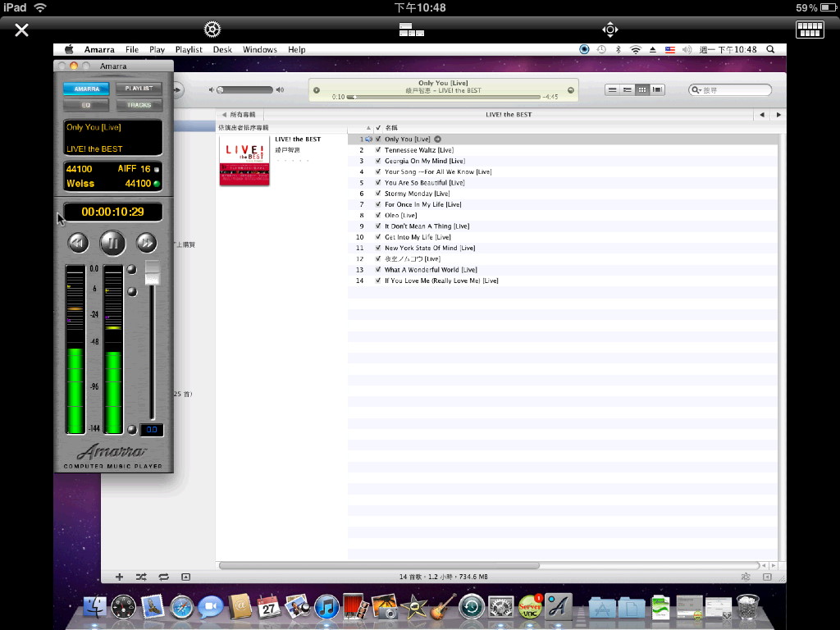Toggle shuffle in iTunes bottom bar
Viewport: 840px width, 630px height.
[141, 577]
